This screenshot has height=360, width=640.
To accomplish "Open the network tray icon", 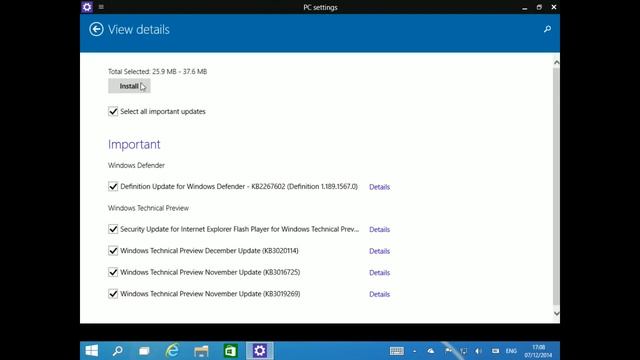I will (x=464, y=351).
